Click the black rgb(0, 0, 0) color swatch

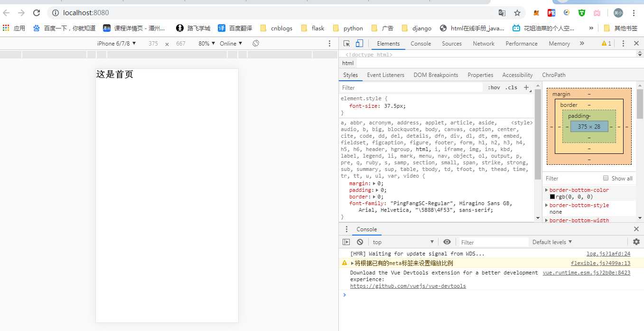pos(552,197)
